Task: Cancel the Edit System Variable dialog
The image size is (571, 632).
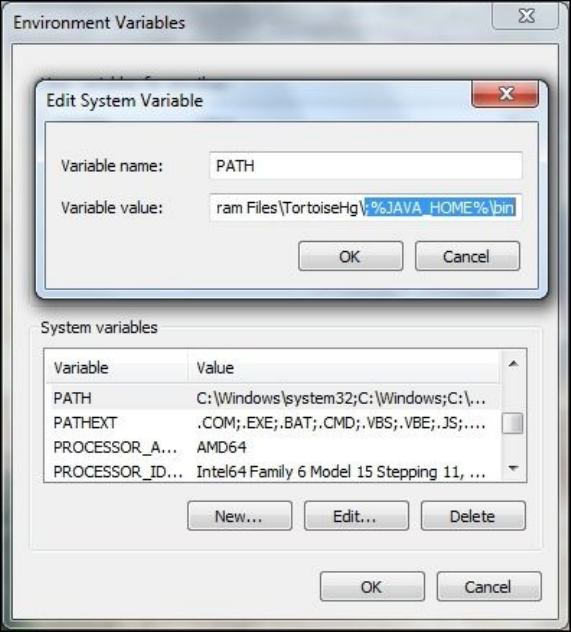Action: click(467, 256)
